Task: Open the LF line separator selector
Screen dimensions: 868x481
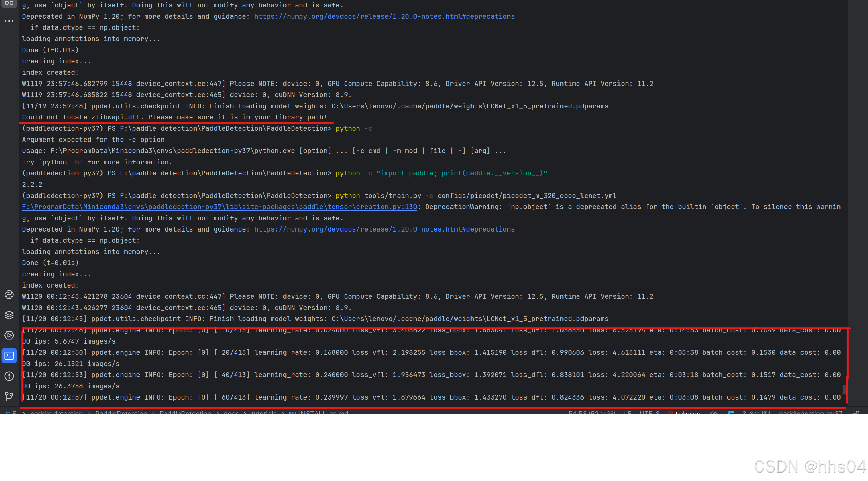Action: (627, 413)
